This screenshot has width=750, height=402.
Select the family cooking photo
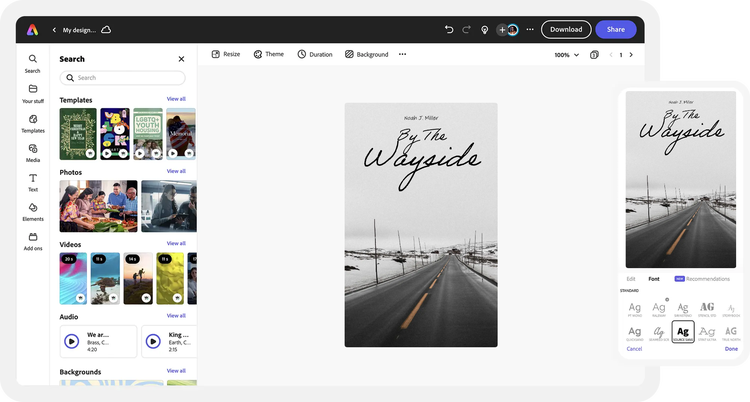[x=99, y=206]
